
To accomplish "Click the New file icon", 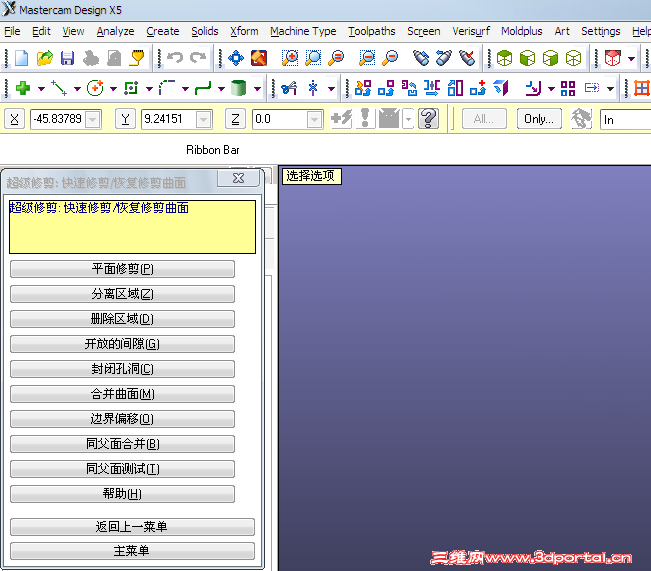I will [x=21, y=58].
